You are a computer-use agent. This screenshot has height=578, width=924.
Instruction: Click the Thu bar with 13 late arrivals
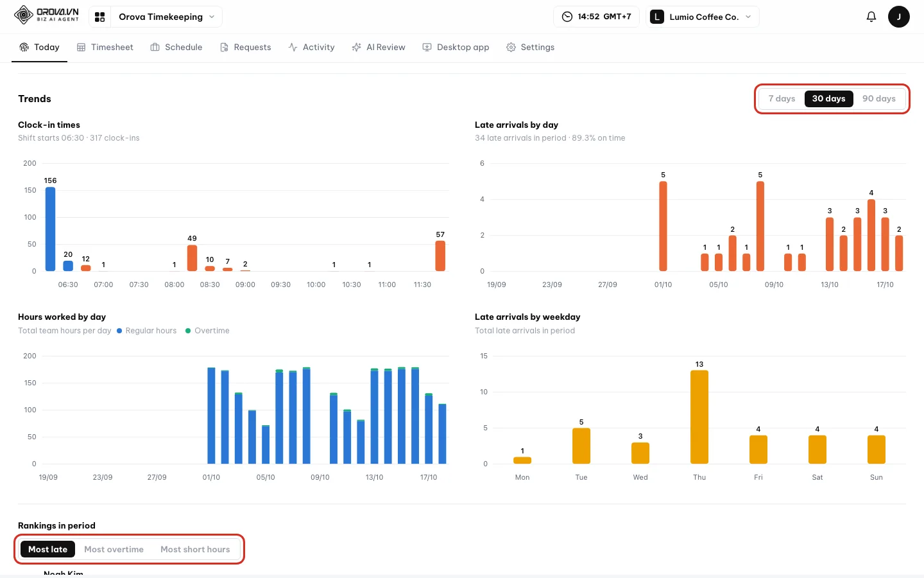click(x=699, y=417)
